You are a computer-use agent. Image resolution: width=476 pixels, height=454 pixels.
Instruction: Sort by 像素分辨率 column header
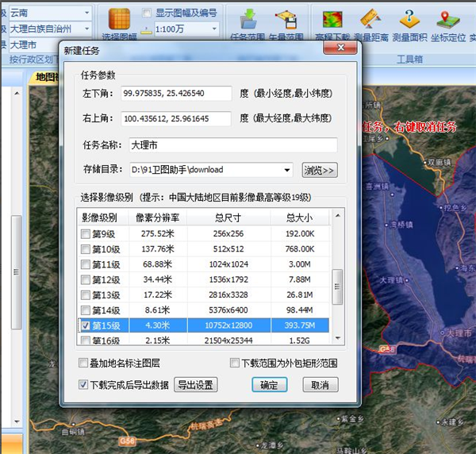pos(157,217)
